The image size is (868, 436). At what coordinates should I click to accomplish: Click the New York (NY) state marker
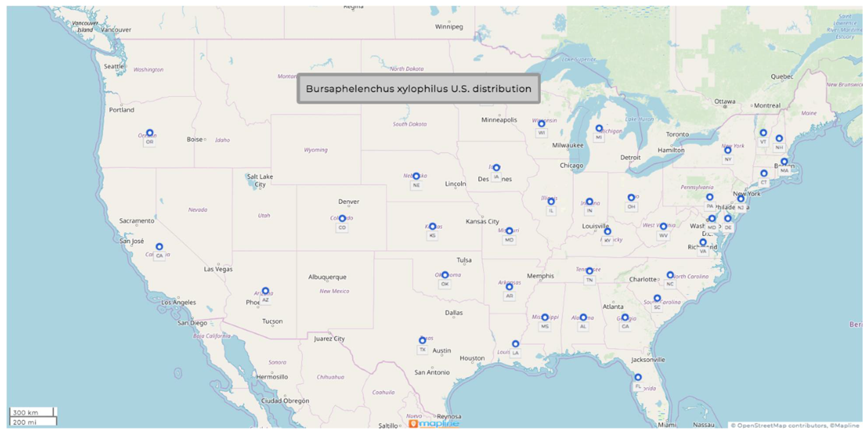click(x=728, y=150)
